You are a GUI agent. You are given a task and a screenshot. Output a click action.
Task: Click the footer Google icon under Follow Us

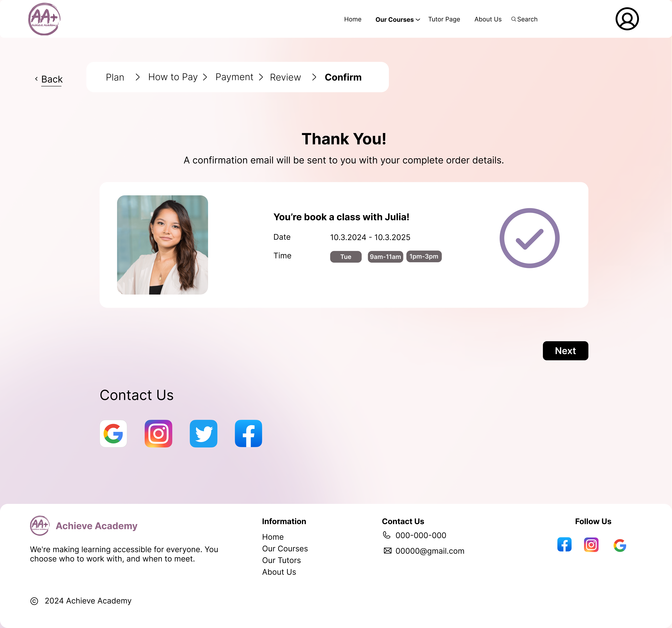click(x=620, y=545)
